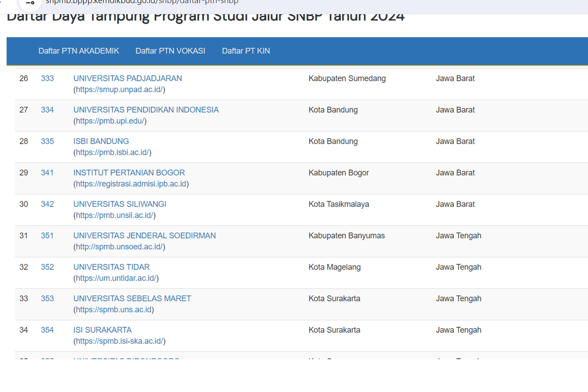The image size is (588, 392).
Task: Open the UNIVERSITAS PENDIDIKAN INDONESIA link
Action: point(146,109)
